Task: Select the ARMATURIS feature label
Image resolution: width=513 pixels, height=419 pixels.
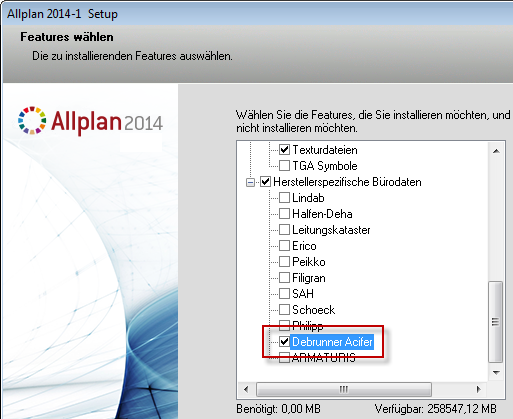Action: (324, 358)
